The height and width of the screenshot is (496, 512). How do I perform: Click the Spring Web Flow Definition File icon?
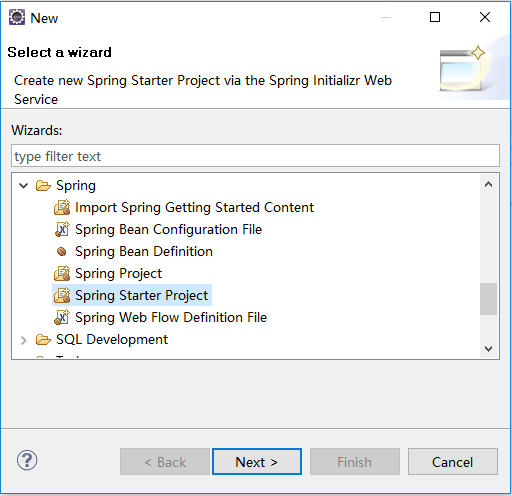(62, 317)
